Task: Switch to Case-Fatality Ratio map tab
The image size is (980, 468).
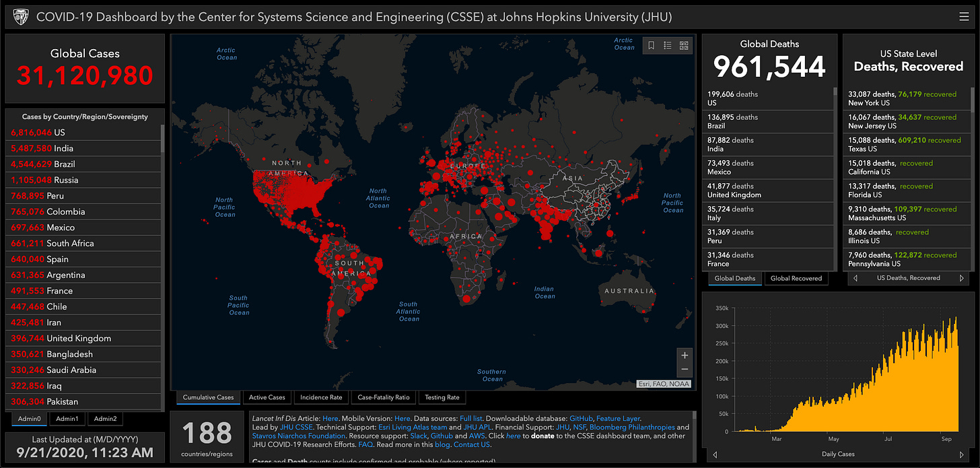Action: tap(384, 397)
